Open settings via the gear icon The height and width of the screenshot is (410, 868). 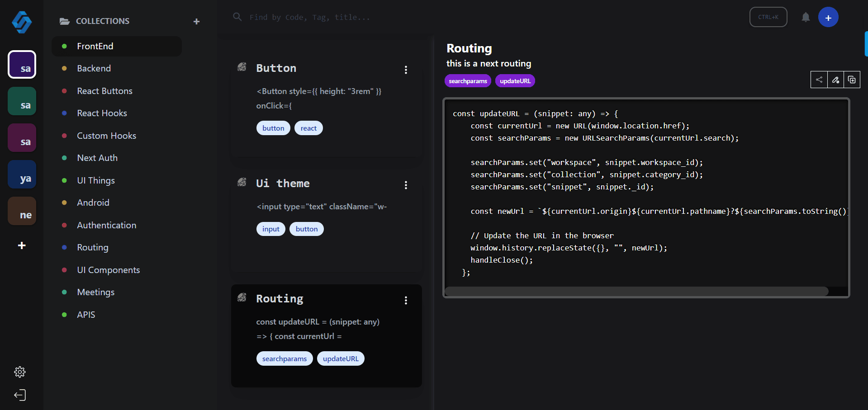click(20, 372)
